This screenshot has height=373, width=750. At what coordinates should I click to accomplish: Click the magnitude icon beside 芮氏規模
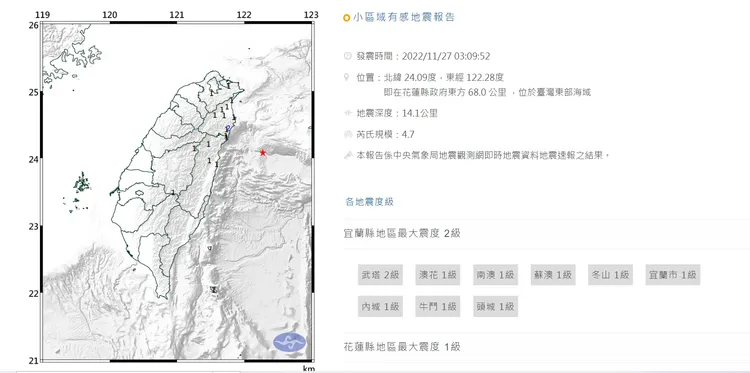[x=348, y=134]
